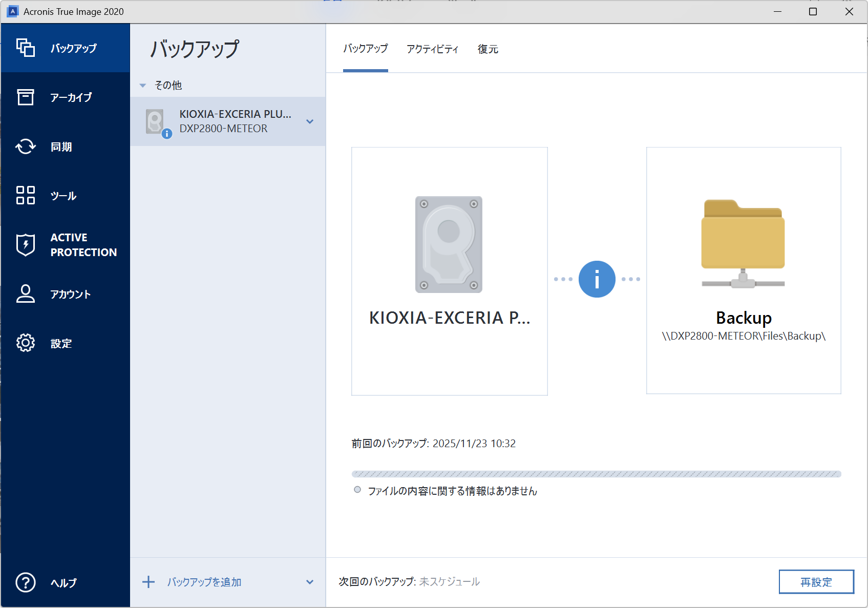Switch to the アクティビティ tab

click(432, 49)
